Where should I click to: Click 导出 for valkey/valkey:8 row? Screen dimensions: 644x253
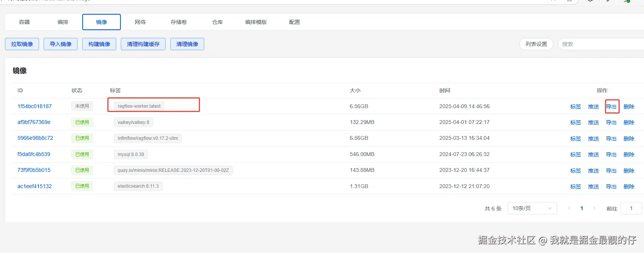coord(611,122)
